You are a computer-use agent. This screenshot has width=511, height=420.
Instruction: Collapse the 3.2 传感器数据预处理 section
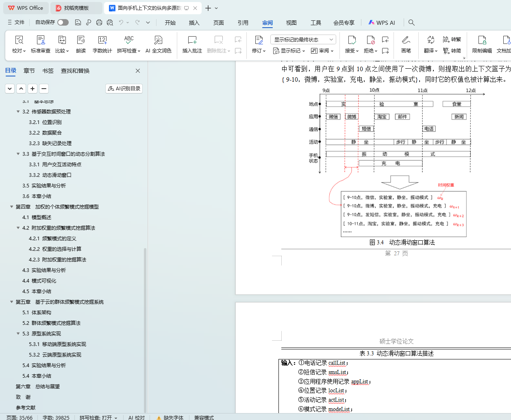[x=18, y=112]
